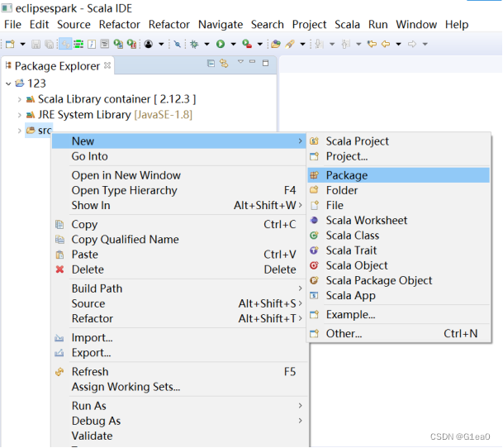This screenshot has width=503, height=448.
Task: Click Delete in the context menu
Action: pyautogui.click(x=178, y=269)
